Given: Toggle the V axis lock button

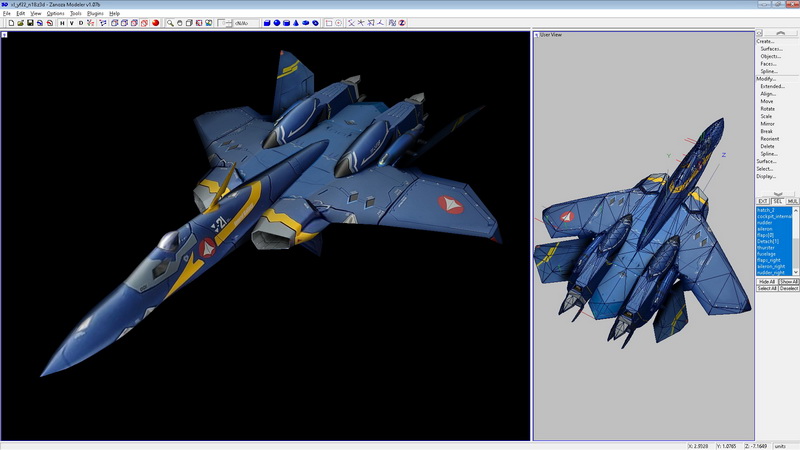Looking at the screenshot, I should [72, 22].
